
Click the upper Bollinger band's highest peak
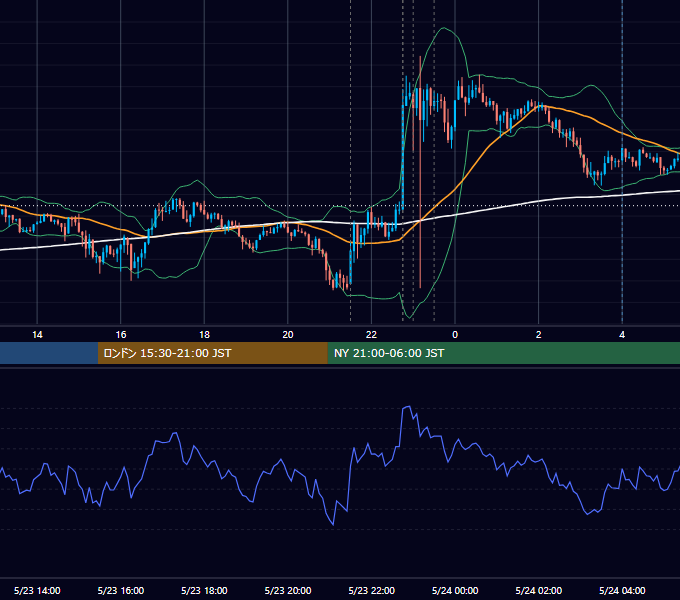click(x=443, y=28)
